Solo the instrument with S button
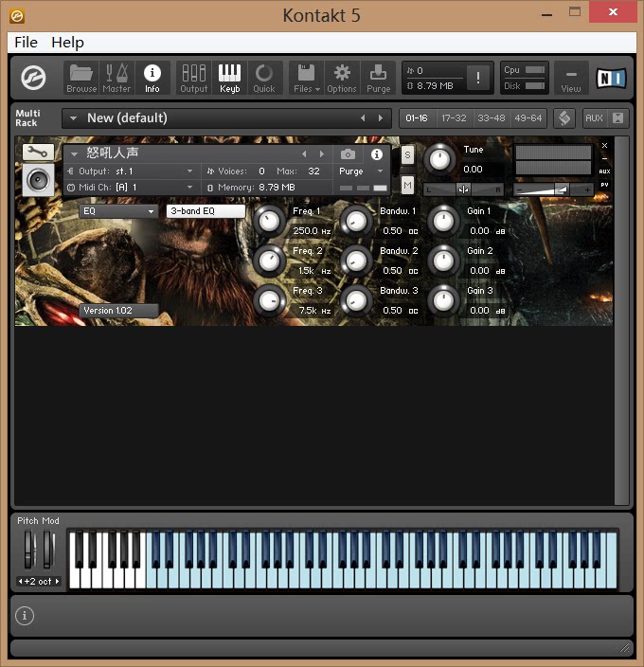The width and height of the screenshot is (644, 667). (x=407, y=155)
